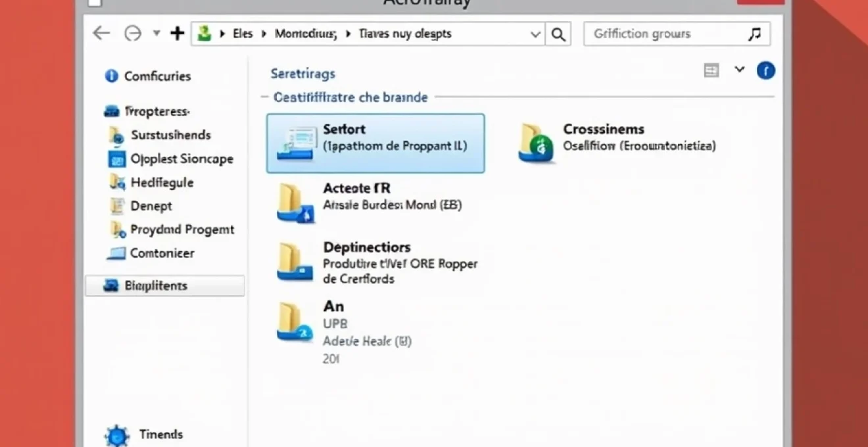This screenshot has height=447, width=868.
Task: Open the recent locations dropdown arrow
Action: pos(157,34)
